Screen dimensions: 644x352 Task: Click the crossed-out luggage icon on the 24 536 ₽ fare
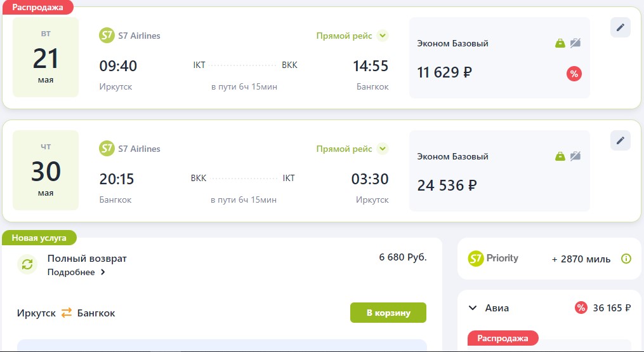pos(575,156)
